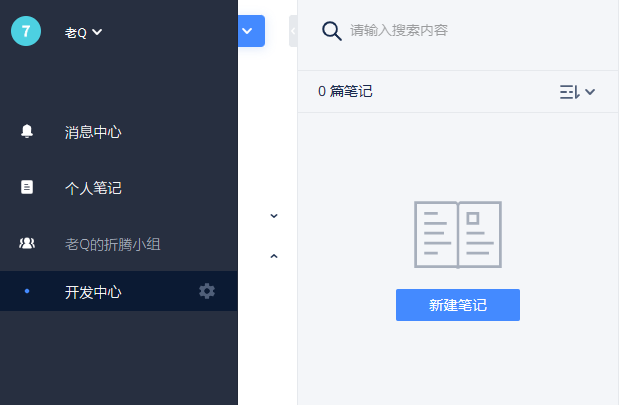Click the blue dropdown arrow button
The height and width of the screenshot is (405, 624).
(251, 31)
